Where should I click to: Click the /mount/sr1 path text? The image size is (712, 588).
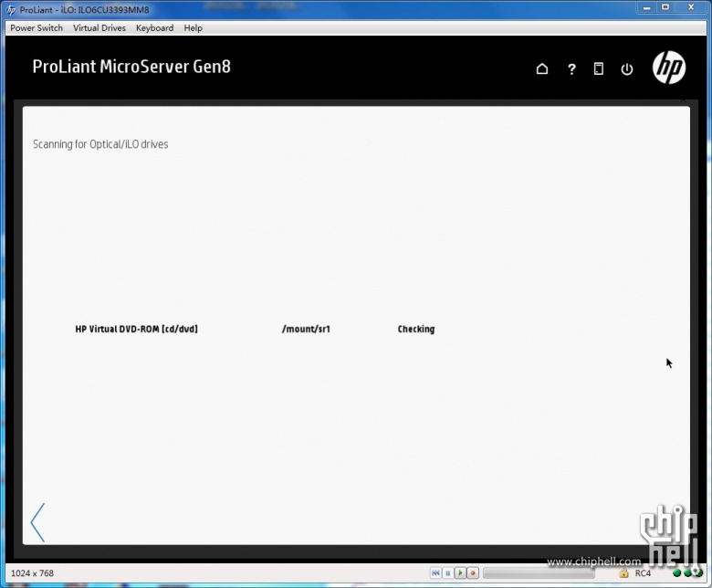(x=306, y=329)
